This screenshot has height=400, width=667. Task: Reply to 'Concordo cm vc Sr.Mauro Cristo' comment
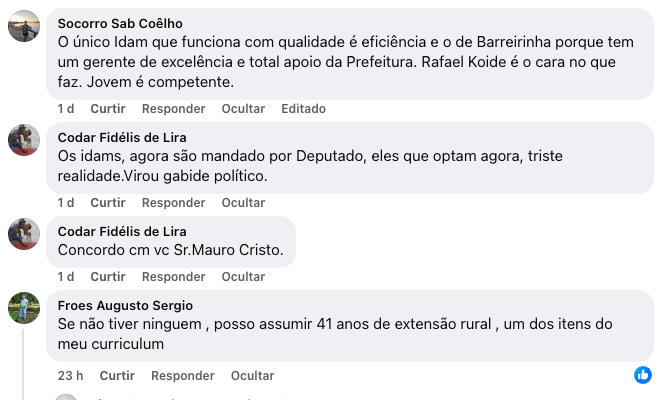point(173,276)
